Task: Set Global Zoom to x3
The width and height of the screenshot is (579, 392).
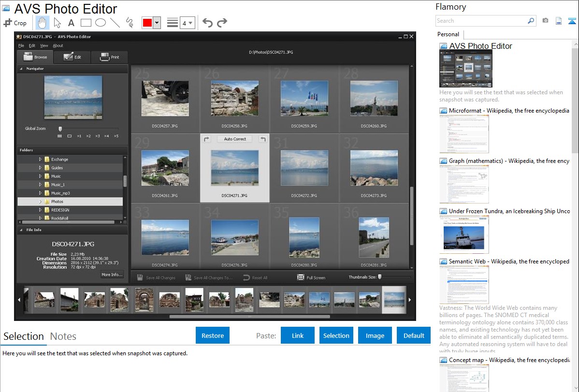Action: [98, 136]
